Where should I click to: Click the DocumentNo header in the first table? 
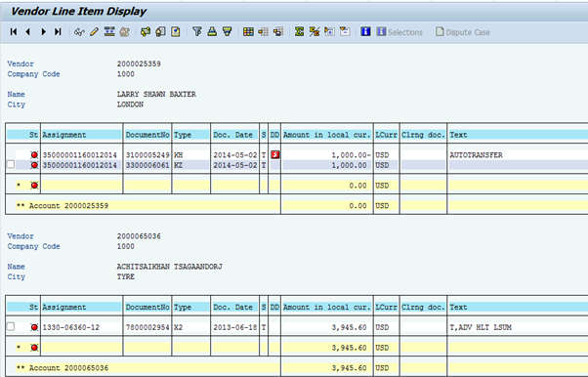(x=147, y=135)
